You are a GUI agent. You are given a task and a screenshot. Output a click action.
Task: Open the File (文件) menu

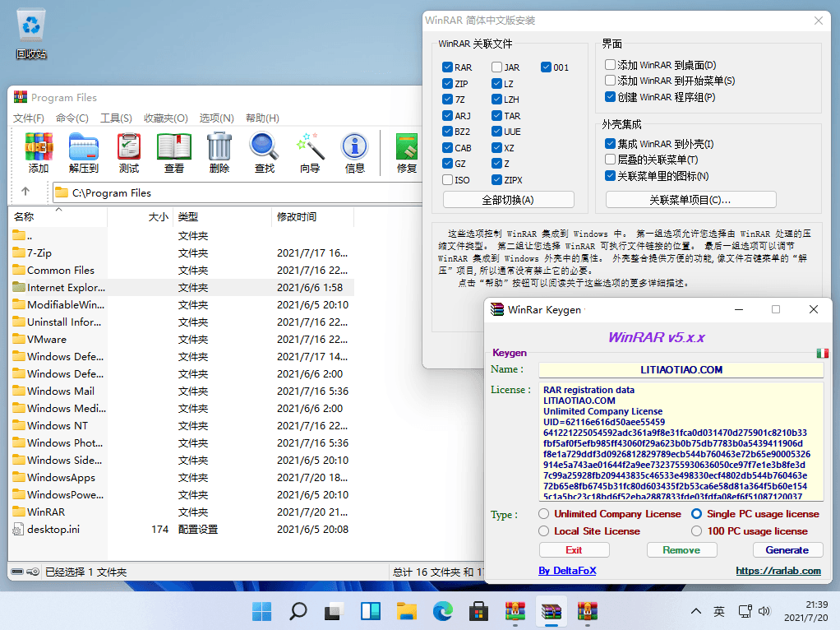29,118
